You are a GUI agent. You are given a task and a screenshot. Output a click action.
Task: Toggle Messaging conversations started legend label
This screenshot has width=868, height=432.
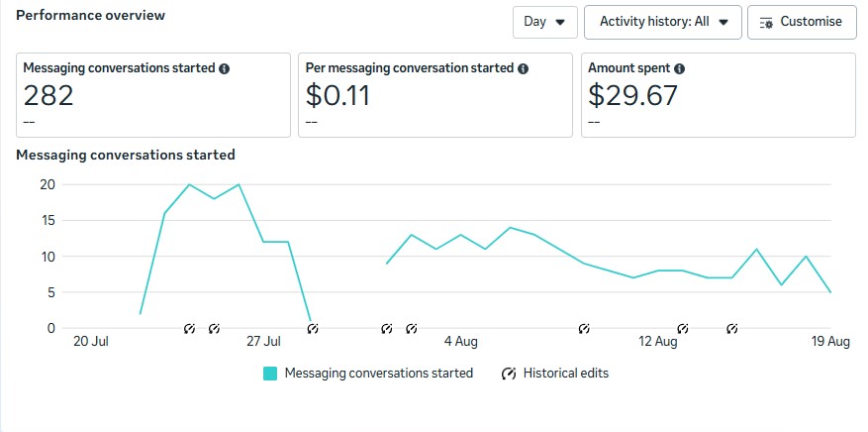point(378,374)
